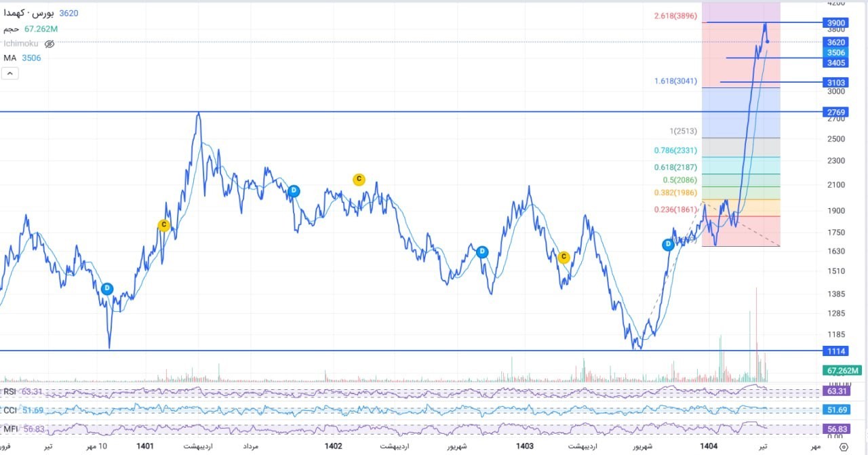Select the حجم volume legend entry
Image resolution: width=868 pixels, height=455 pixels.
point(31,29)
